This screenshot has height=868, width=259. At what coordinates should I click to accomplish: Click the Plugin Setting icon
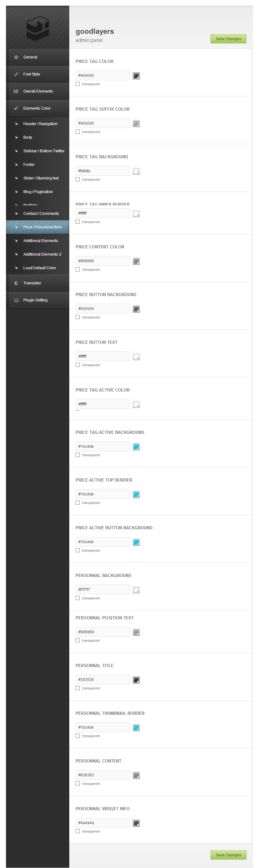click(16, 300)
